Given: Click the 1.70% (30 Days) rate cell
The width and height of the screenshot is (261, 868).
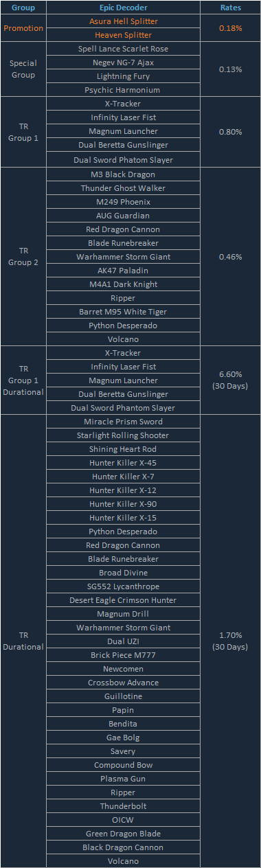Looking at the screenshot, I should coord(230,641).
